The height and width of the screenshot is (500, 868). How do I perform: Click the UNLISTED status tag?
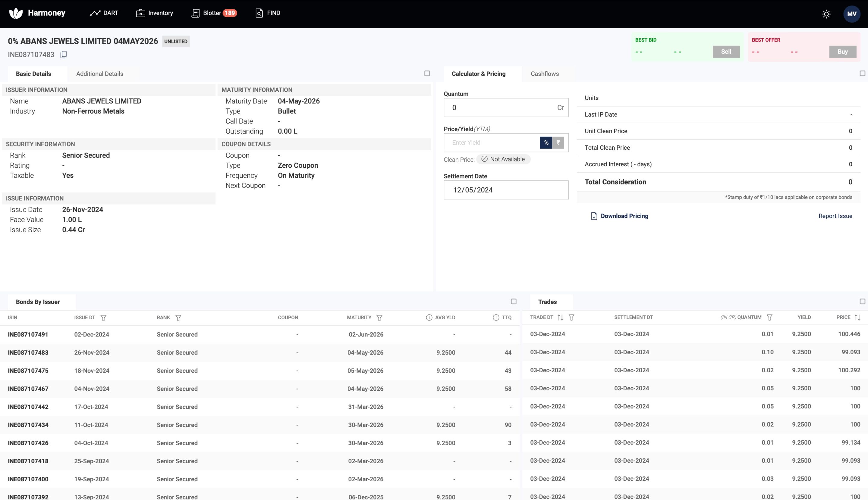tap(176, 42)
